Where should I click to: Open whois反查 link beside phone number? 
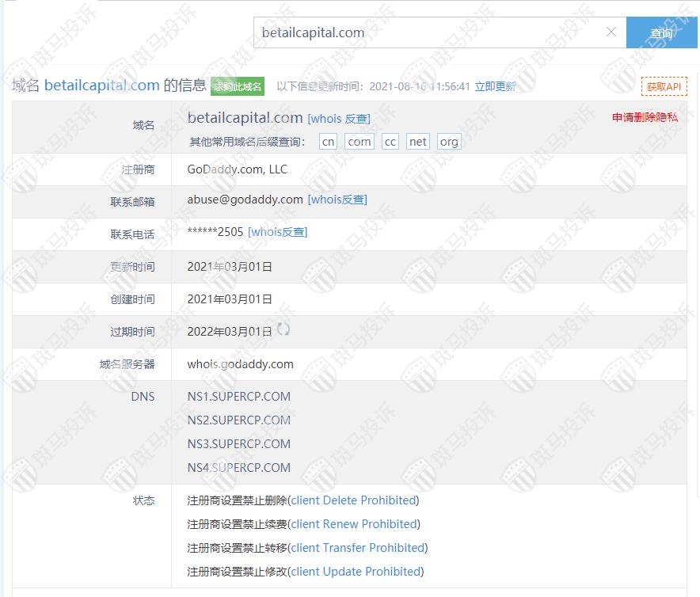278,232
